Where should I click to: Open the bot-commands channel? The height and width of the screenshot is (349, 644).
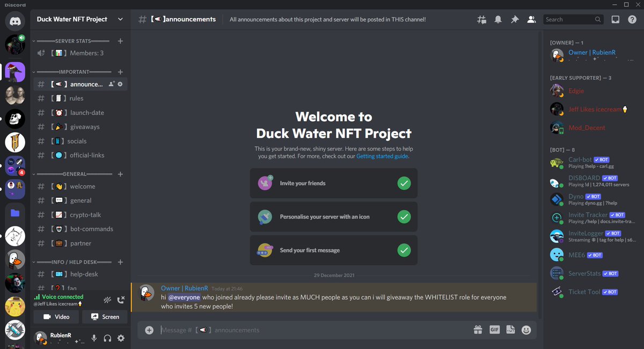80,229
